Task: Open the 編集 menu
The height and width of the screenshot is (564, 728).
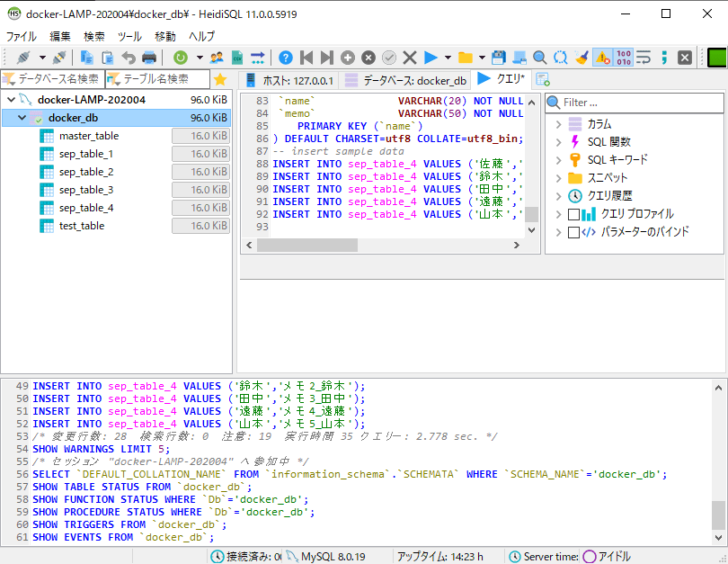Action: point(60,36)
